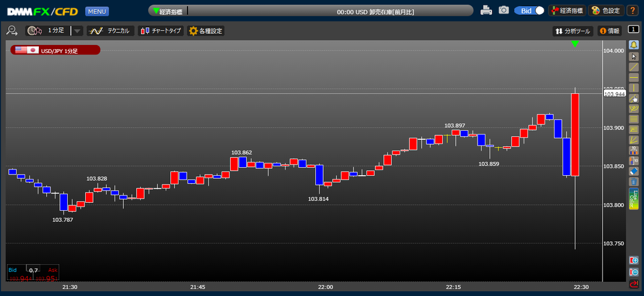Click the green 経済指標 ticker label

pyautogui.click(x=168, y=12)
